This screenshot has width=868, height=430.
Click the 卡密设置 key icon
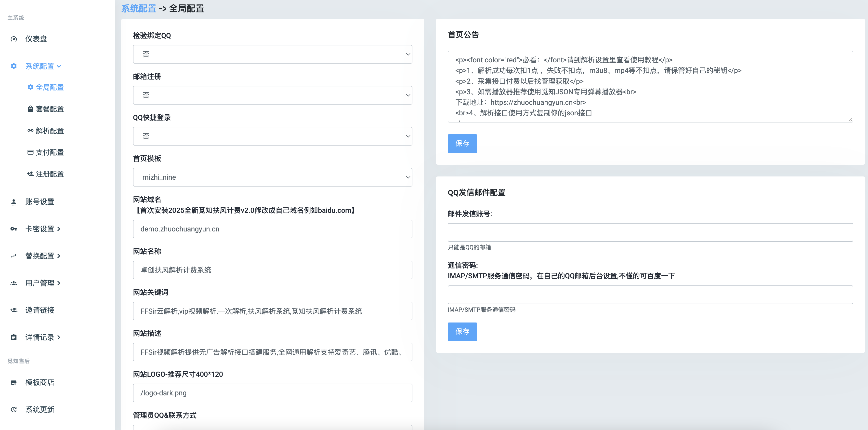pyautogui.click(x=14, y=229)
